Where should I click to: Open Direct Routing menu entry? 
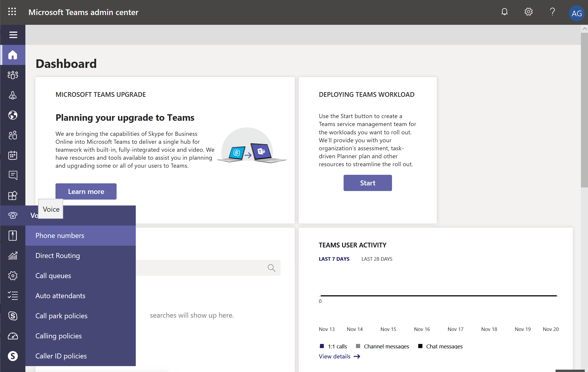pos(81,256)
